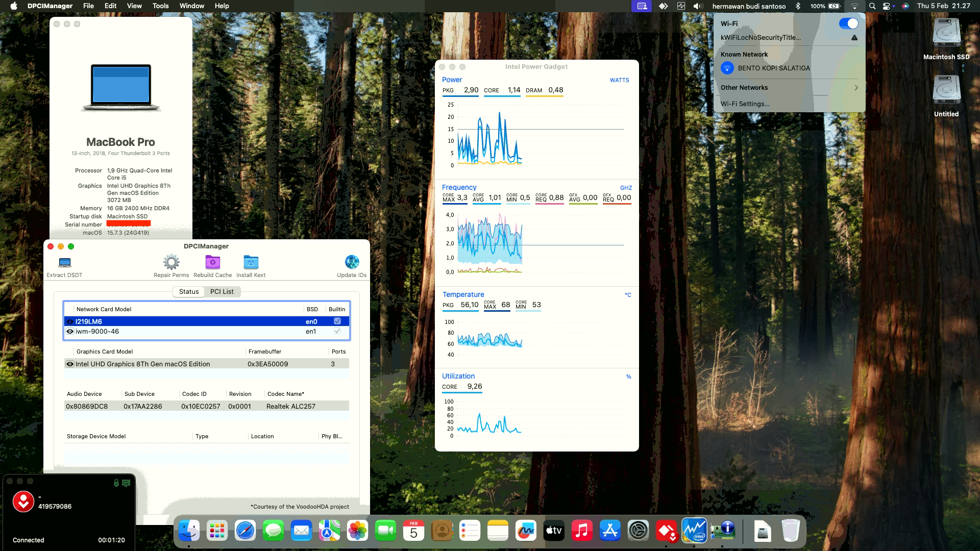Toggle Builtin checkbox for I219LM6
Viewport: 980px width, 551px height.
tap(337, 321)
